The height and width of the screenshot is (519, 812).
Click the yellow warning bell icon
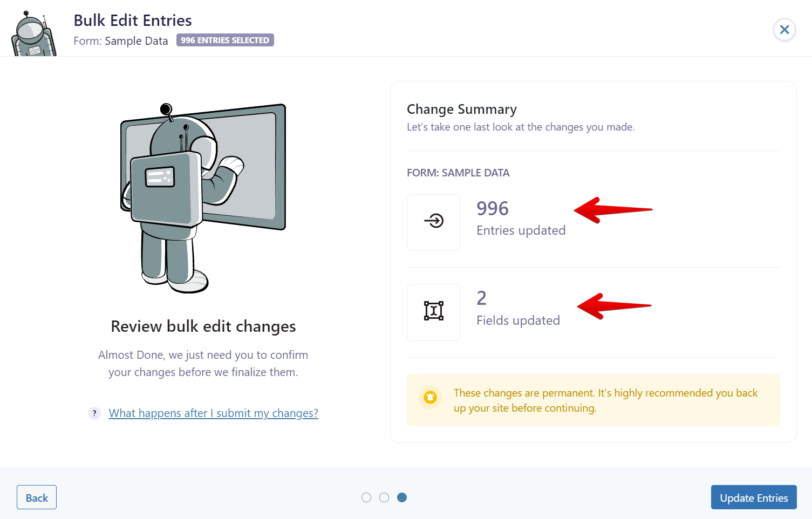pos(430,398)
